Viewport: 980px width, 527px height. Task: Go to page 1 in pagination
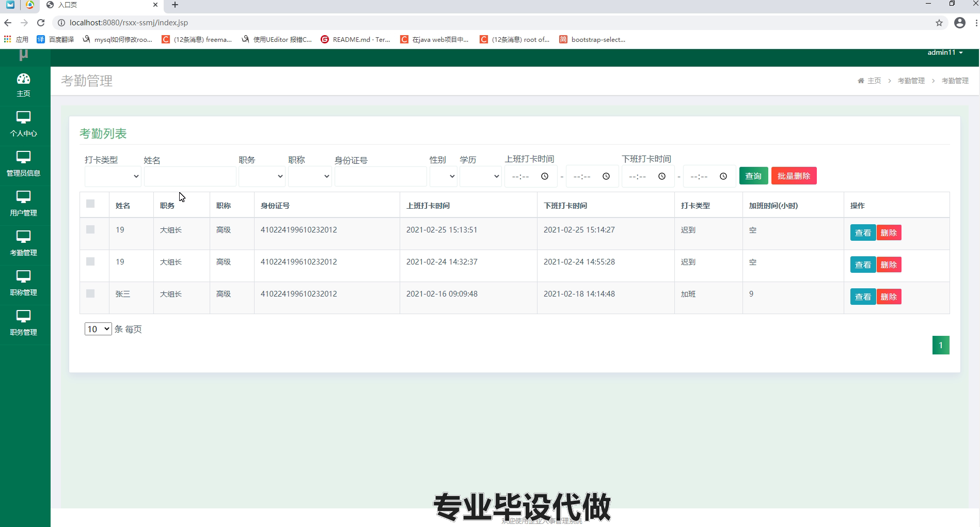pos(941,345)
